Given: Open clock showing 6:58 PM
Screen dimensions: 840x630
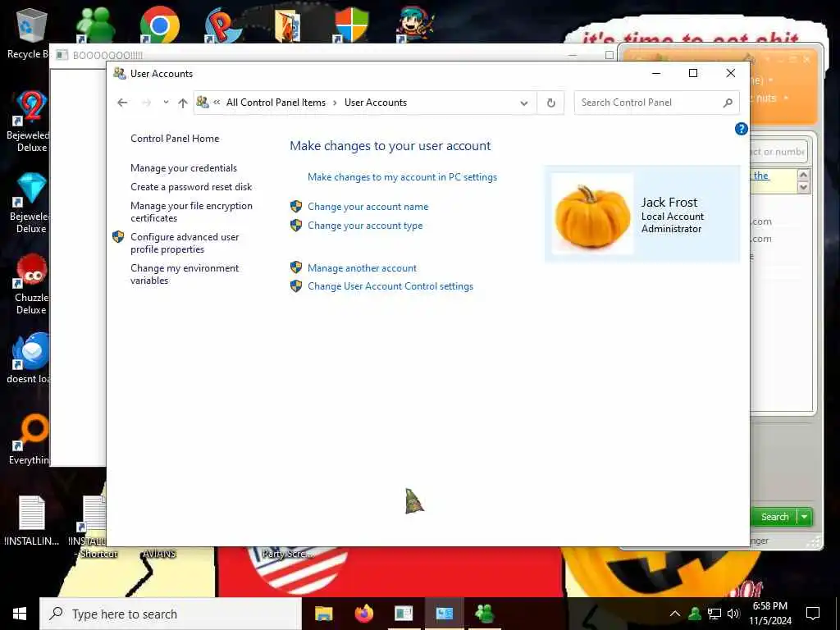Looking at the screenshot, I should 769,614.
